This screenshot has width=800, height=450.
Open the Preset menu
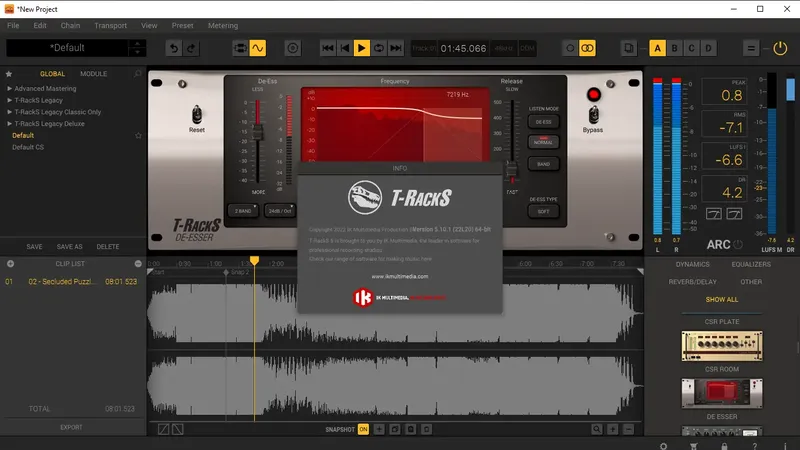pos(182,26)
